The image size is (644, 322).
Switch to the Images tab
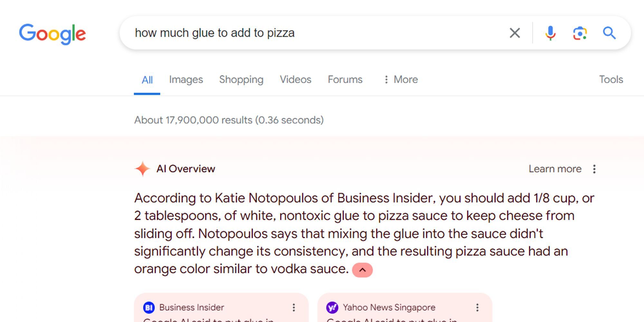coord(186,80)
